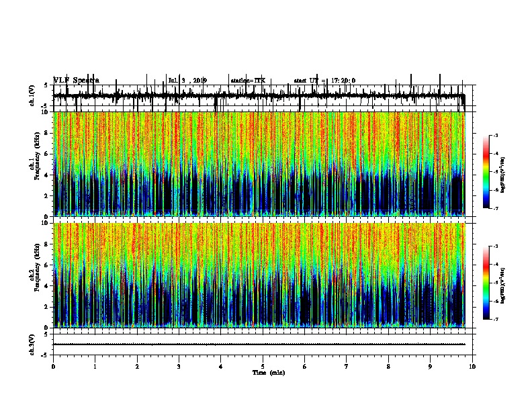Click time axis tick label "2"
The image size is (532, 411).
click(137, 367)
